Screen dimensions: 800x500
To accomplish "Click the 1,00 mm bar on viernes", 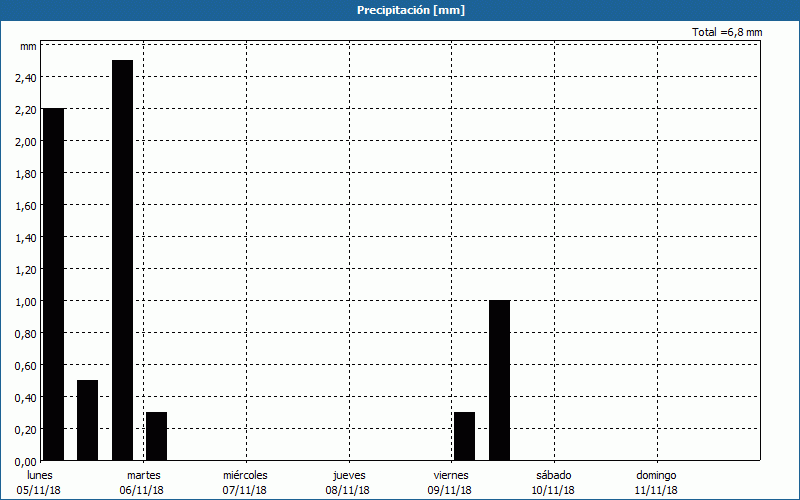I will 499,381.
